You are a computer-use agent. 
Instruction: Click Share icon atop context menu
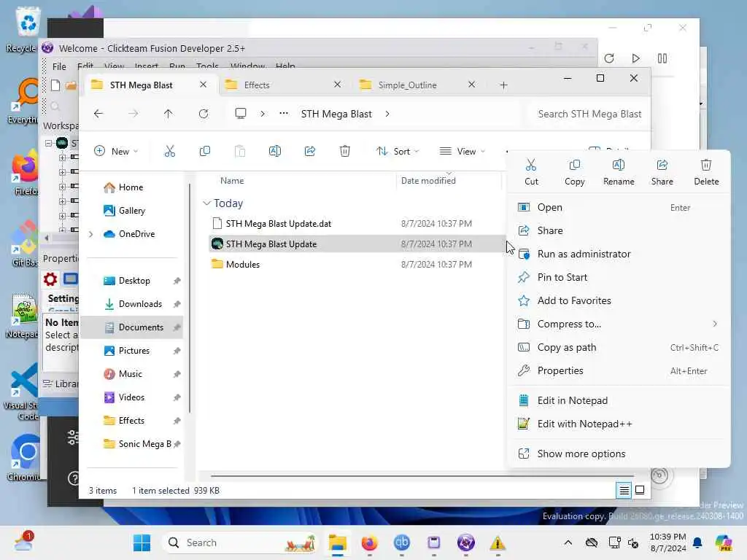click(662, 172)
